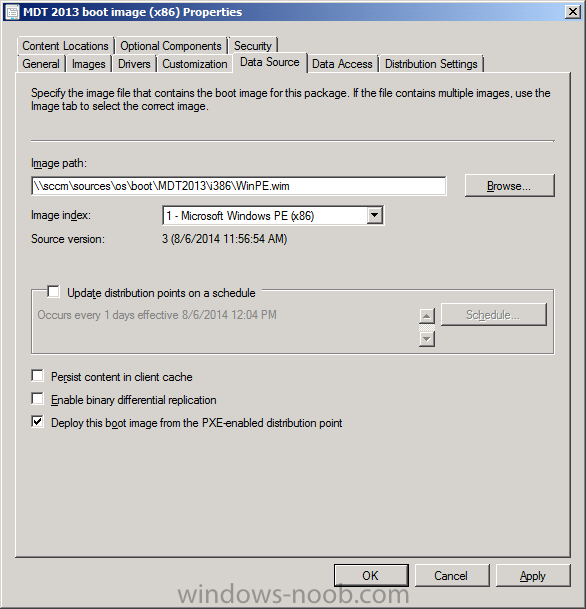Select the '1 - Microsoft Windows PE (x86)' combo box
The image size is (586, 609).
point(273,215)
